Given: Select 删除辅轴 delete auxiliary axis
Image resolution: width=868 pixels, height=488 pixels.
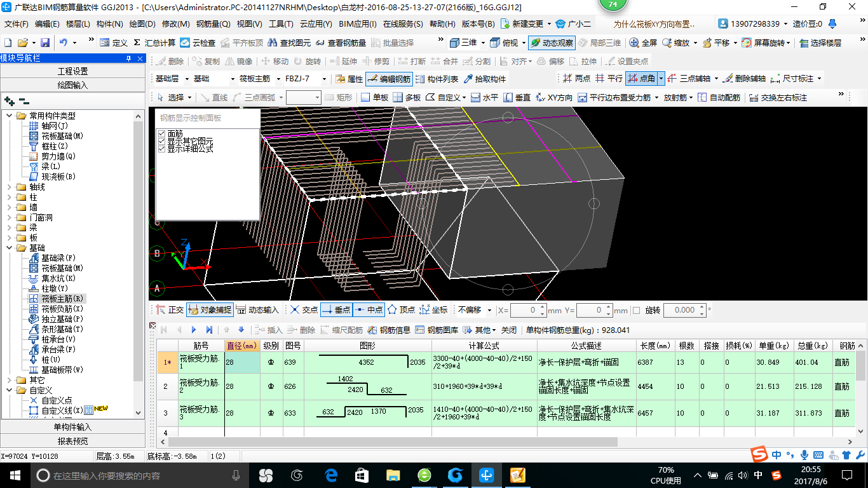Looking at the screenshot, I should 744,79.
